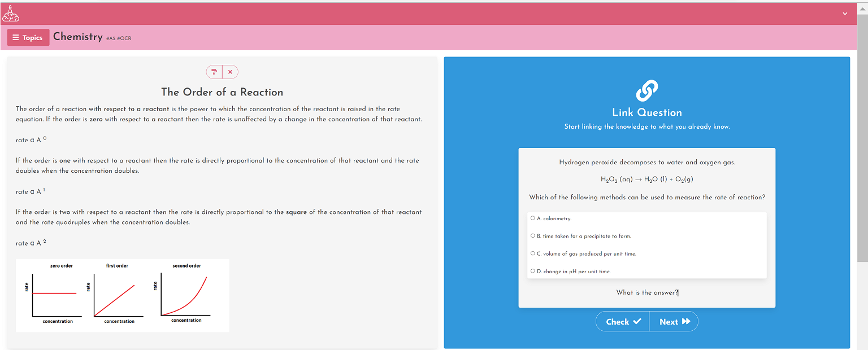The height and width of the screenshot is (350, 868).
Task: Choose option B time taken for precipitate
Action: [532, 236]
